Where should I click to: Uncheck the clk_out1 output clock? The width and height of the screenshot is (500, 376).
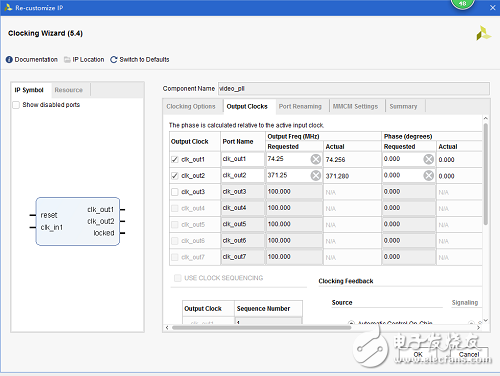(175, 159)
